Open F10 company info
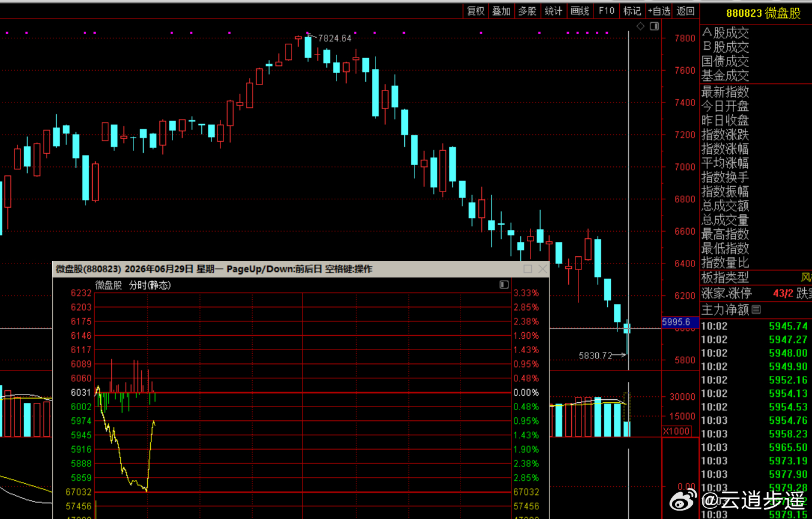The height and width of the screenshot is (519, 812). tap(607, 11)
